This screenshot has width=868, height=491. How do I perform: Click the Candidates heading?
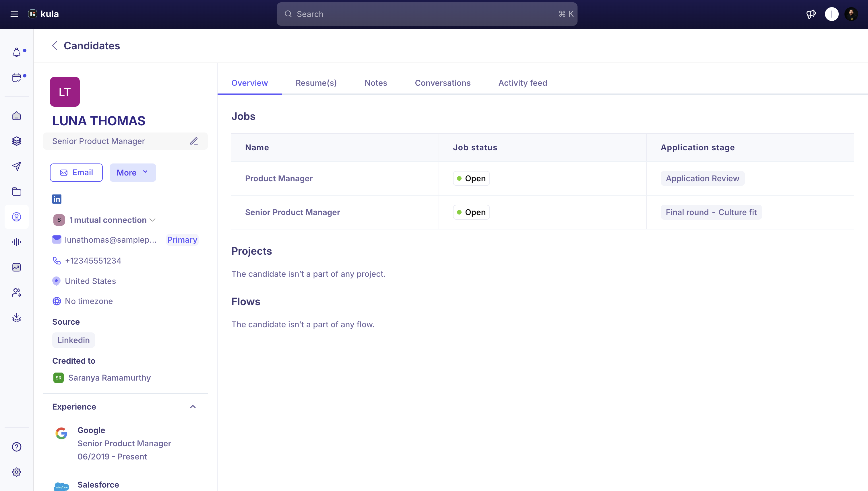point(92,46)
